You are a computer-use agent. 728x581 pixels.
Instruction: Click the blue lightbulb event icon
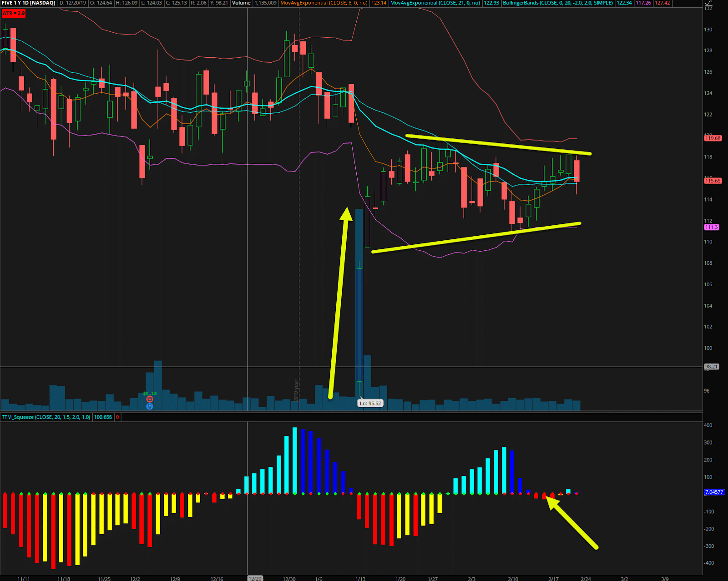[150, 406]
